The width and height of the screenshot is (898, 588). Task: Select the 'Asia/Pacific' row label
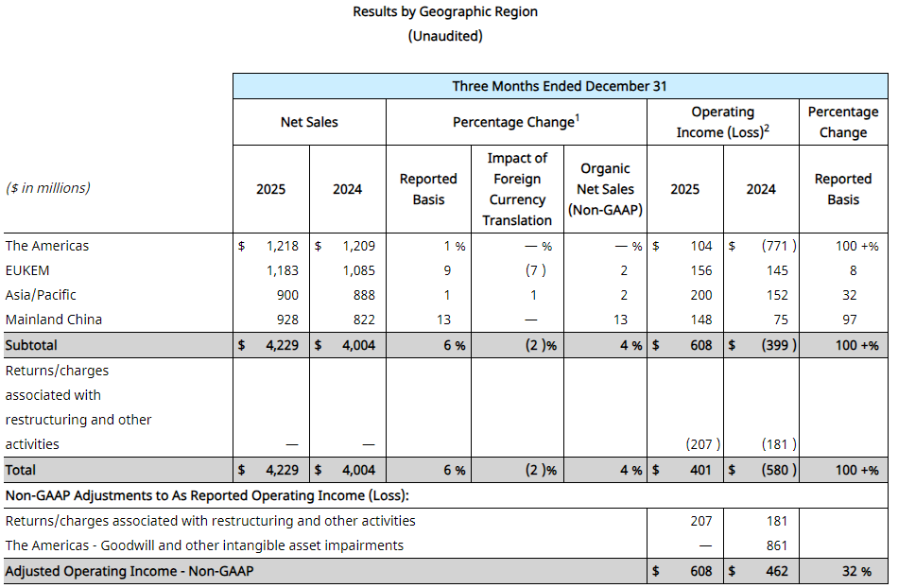[x=41, y=295]
